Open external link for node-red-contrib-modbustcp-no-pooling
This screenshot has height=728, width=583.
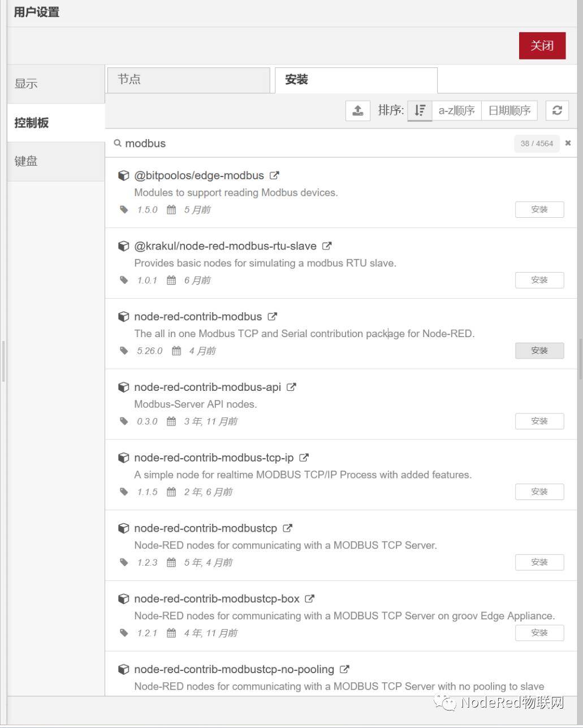coord(344,669)
